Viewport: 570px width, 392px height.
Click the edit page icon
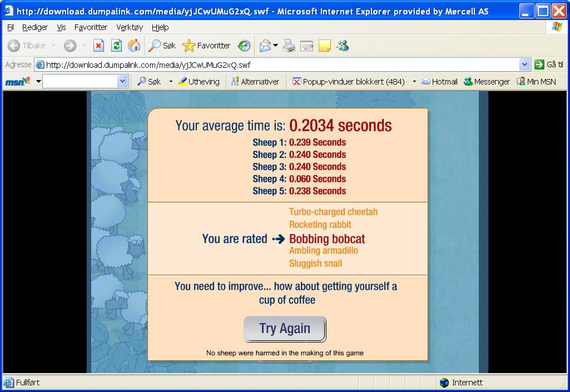tap(307, 46)
